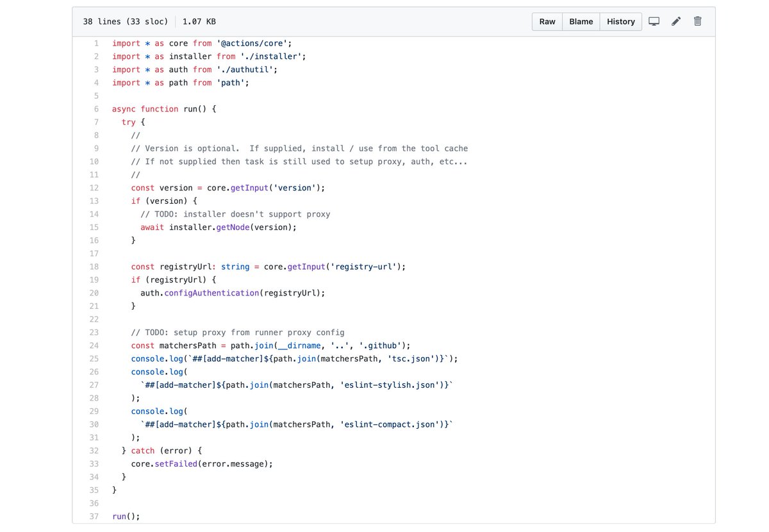Click the '1.07 KB' file size text
Viewport: 769px width, 532px height.
pyautogui.click(x=199, y=21)
